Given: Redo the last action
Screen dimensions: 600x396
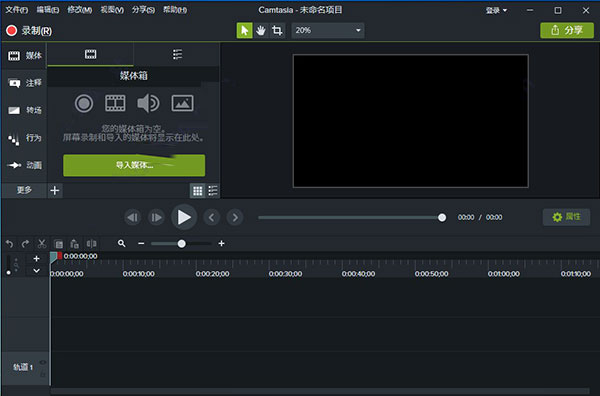Looking at the screenshot, I should 26,244.
